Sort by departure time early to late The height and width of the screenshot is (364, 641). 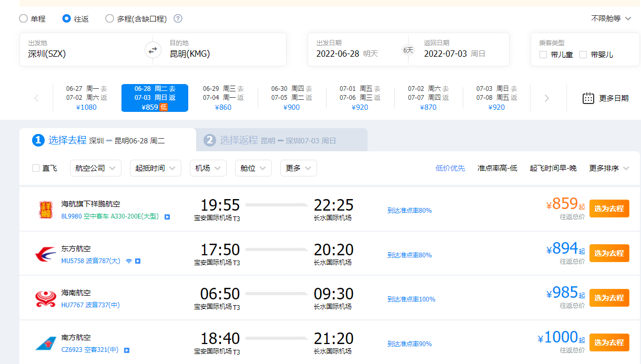pos(553,168)
